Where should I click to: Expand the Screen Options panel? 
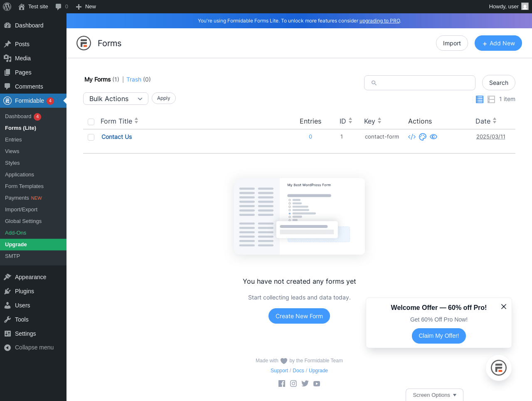[434, 395]
